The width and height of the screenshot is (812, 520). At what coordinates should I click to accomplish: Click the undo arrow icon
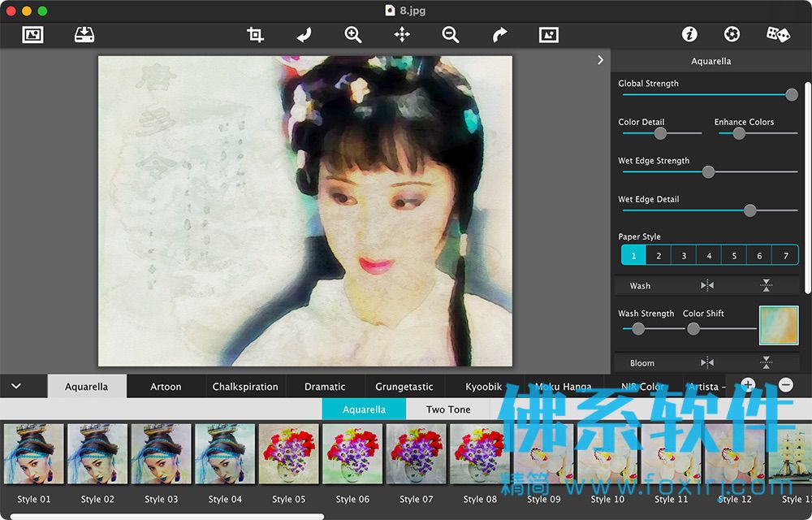tap(304, 35)
